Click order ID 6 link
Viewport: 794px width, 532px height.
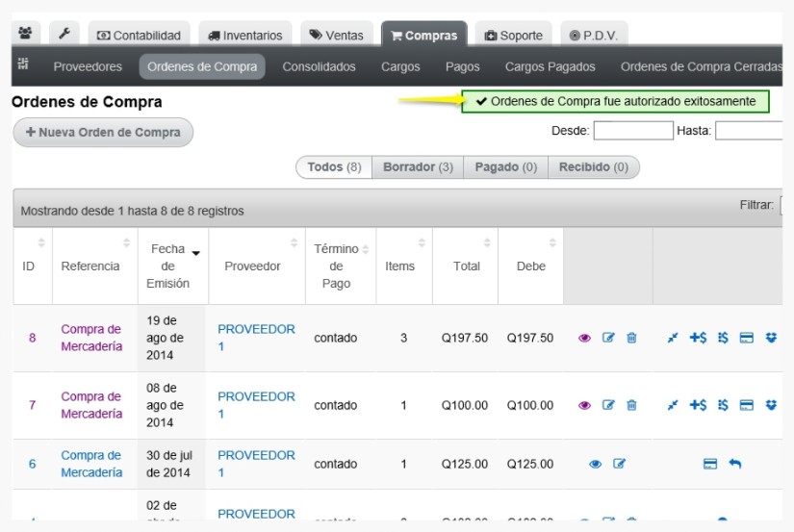(33, 464)
